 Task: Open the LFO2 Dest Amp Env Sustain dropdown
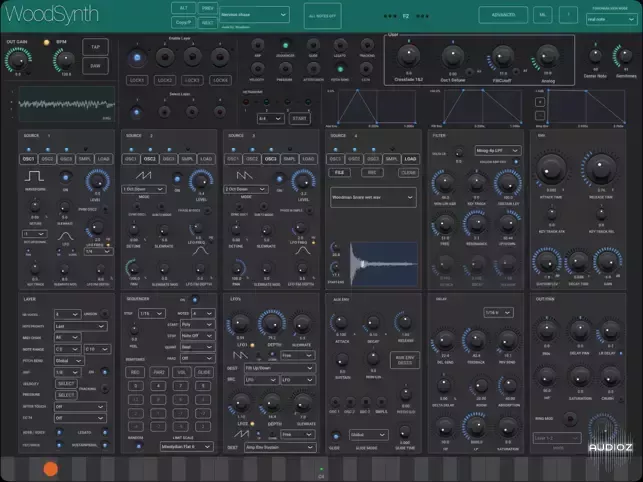click(x=280, y=447)
